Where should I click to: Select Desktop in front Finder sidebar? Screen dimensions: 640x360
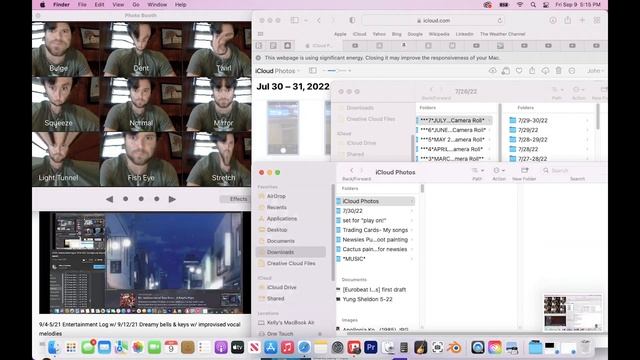click(291, 230)
